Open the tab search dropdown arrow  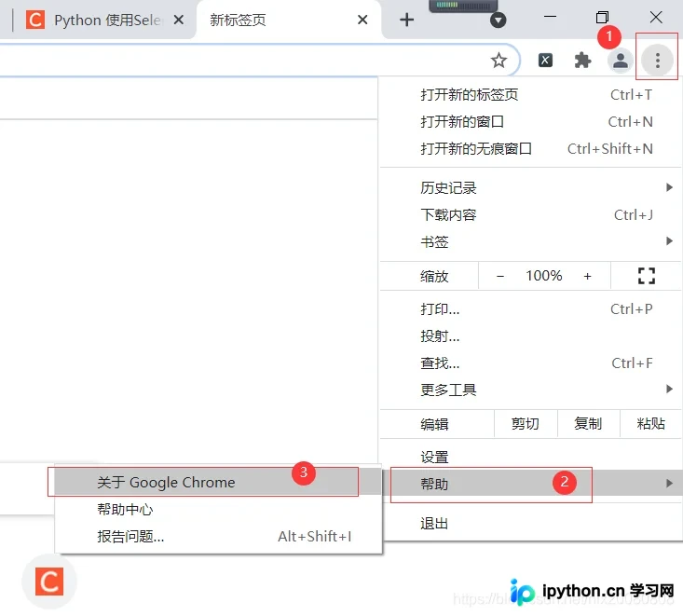(x=498, y=21)
